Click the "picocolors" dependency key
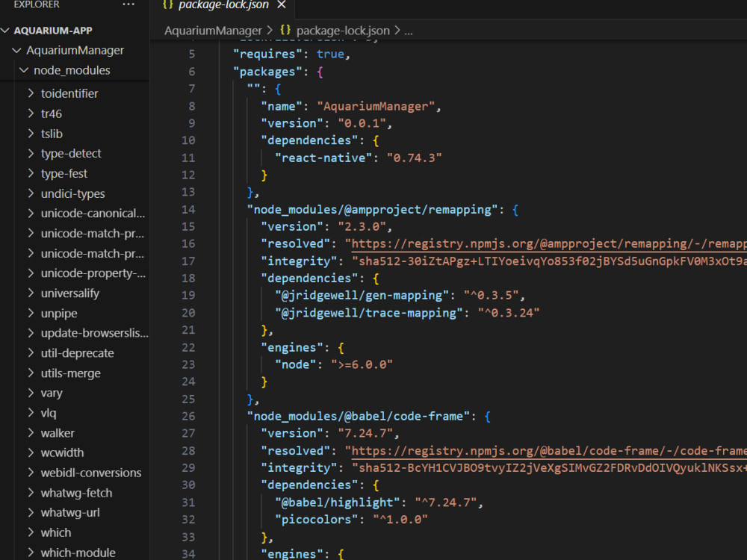Viewport: 747px width, 560px height. point(316,520)
